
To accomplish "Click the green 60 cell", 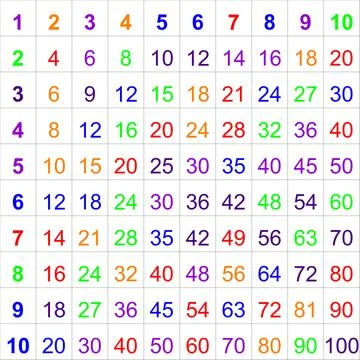I will 342,202.
